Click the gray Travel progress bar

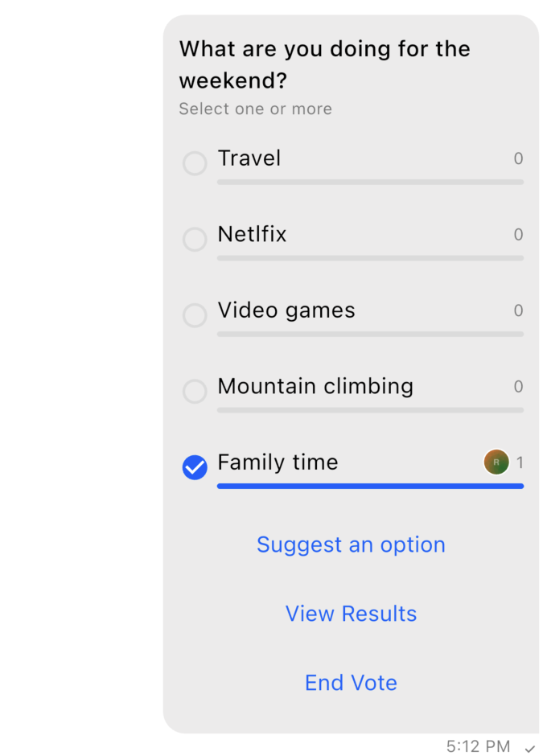click(x=370, y=183)
